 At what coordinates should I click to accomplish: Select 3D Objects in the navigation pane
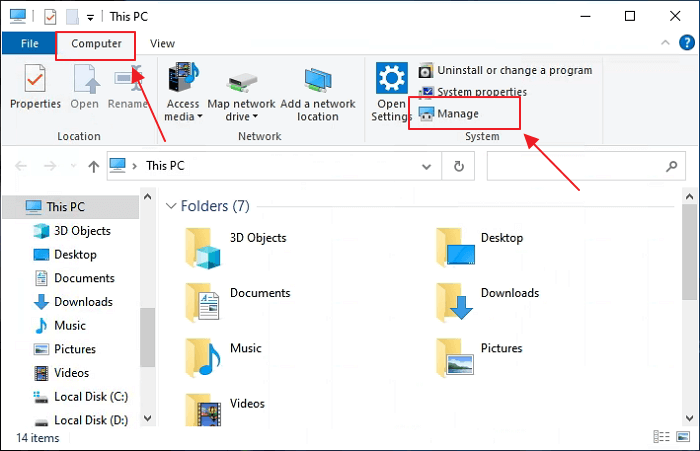[71, 231]
